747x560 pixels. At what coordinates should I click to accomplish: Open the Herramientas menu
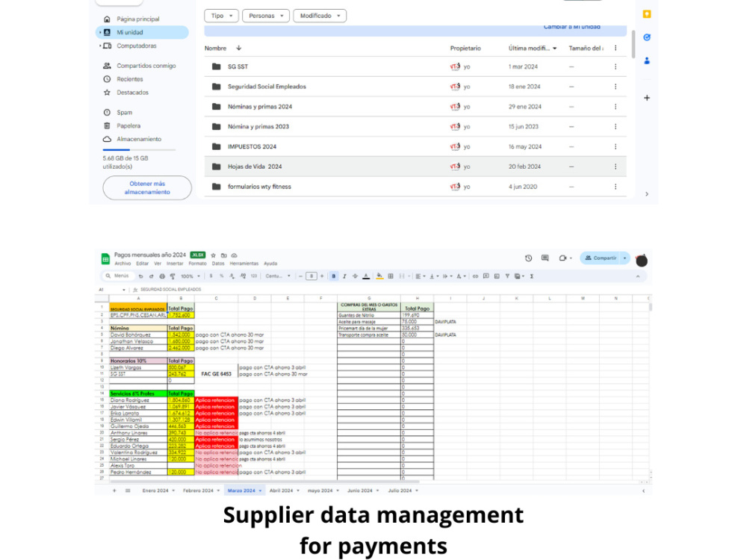244,264
